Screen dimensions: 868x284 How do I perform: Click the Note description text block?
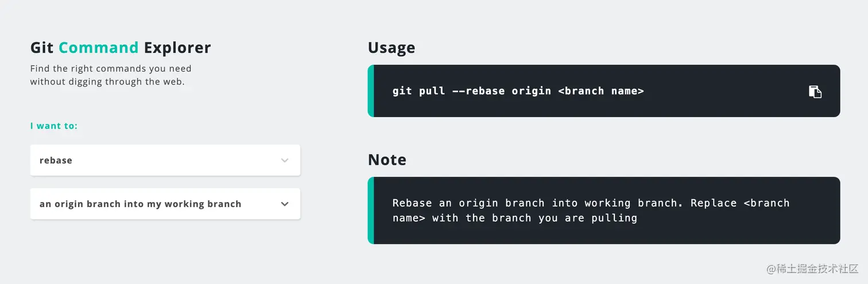[591, 211]
